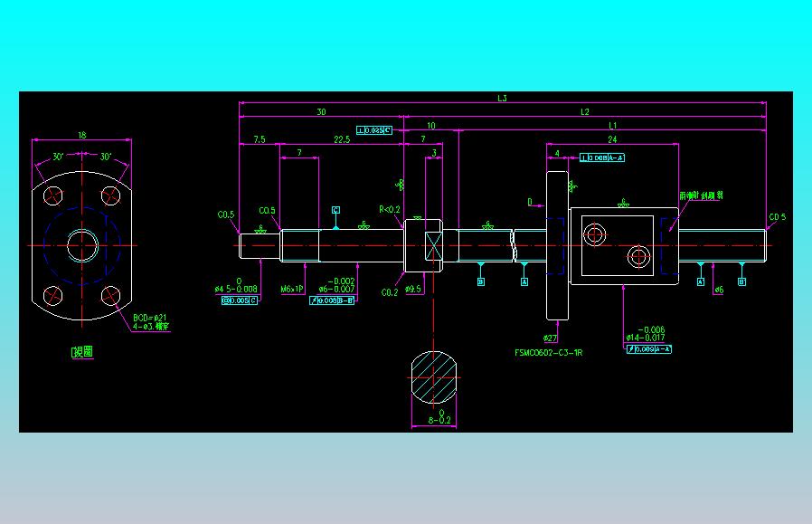The height and width of the screenshot is (524, 812).
Task: Pick the "30" dimension above the left shaft end
Action: click(x=321, y=112)
